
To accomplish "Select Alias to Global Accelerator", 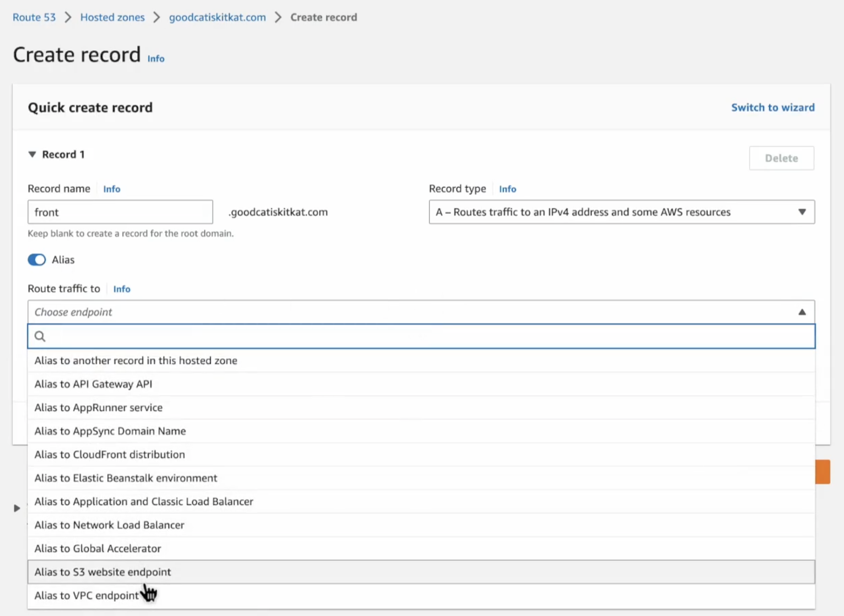I will 421,548.
